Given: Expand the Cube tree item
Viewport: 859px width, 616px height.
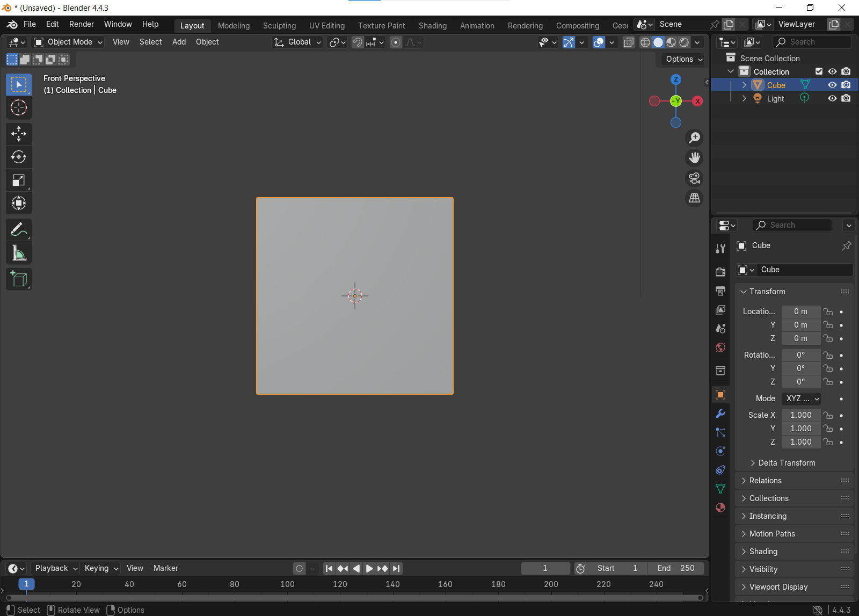Looking at the screenshot, I should point(744,85).
